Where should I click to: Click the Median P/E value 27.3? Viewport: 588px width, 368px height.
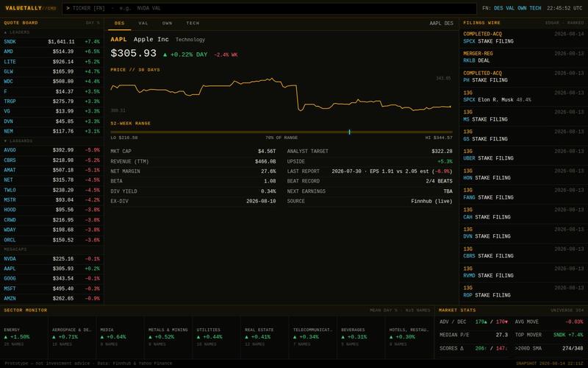click(x=502, y=335)
